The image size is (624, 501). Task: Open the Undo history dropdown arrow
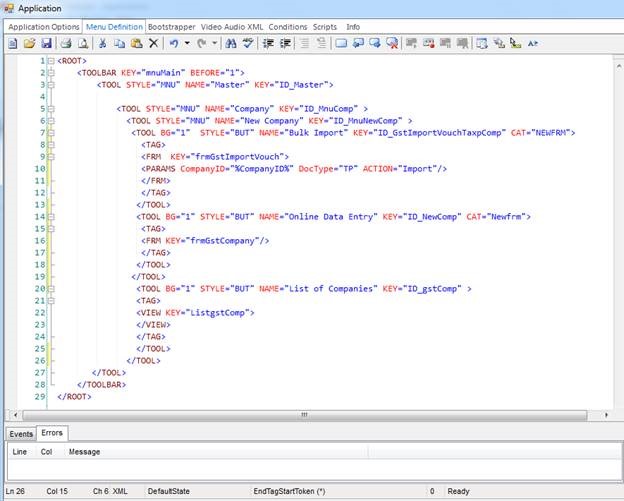(x=187, y=43)
